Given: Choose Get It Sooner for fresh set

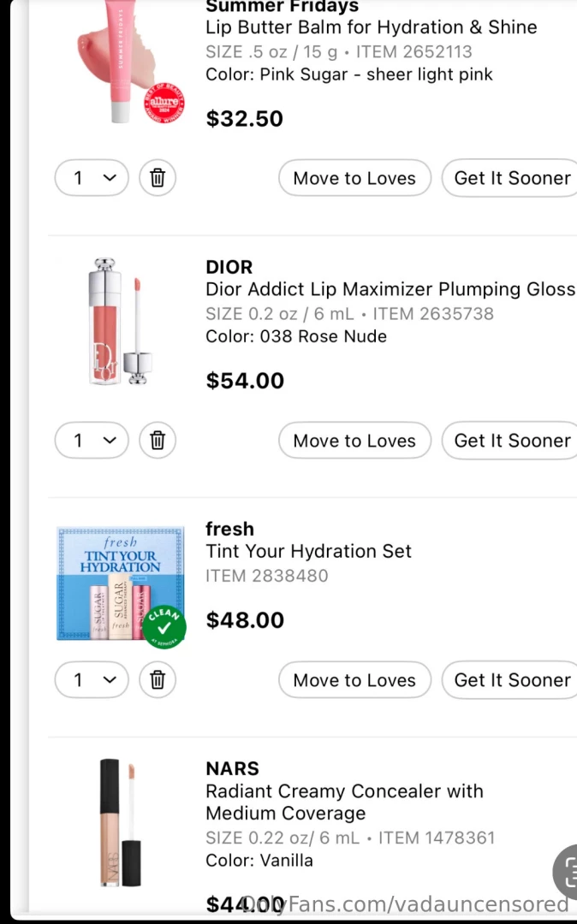Looking at the screenshot, I should (x=511, y=680).
